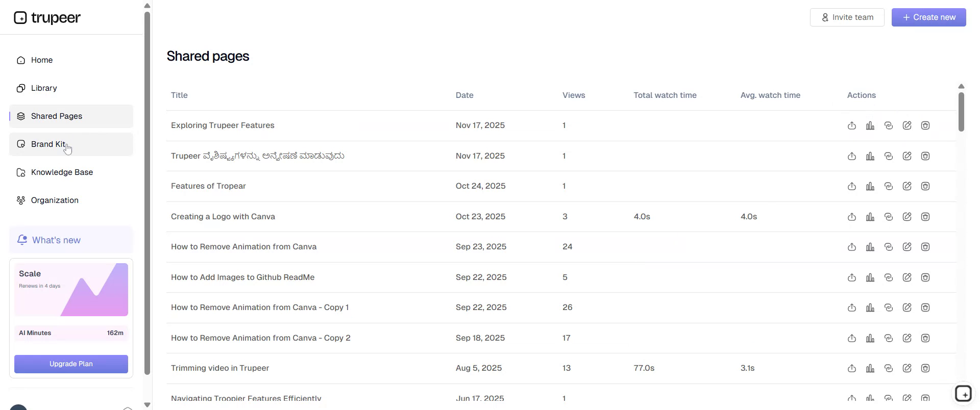The image size is (980, 410).
Task: Delete the Sep 23 How to Remove Animation row
Action: click(x=925, y=247)
